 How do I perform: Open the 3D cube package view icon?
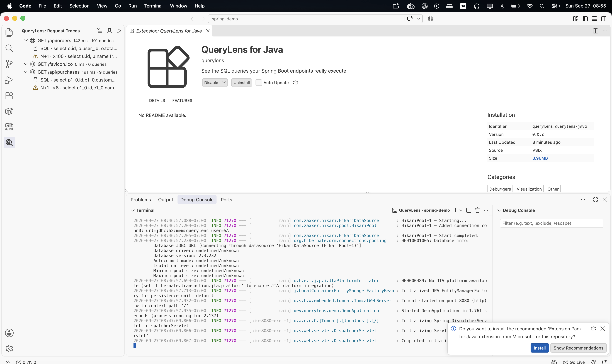(x=9, y=111)
